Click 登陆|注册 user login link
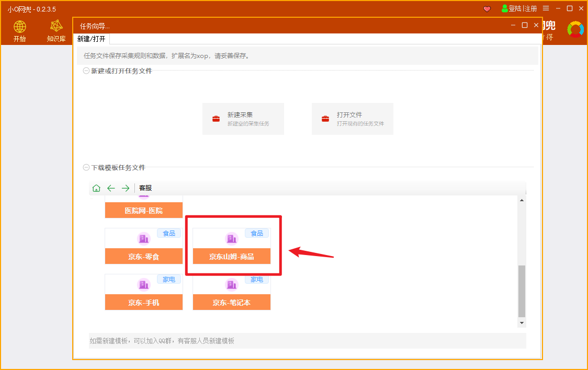The image size is (588, 370). click(519, 8)
